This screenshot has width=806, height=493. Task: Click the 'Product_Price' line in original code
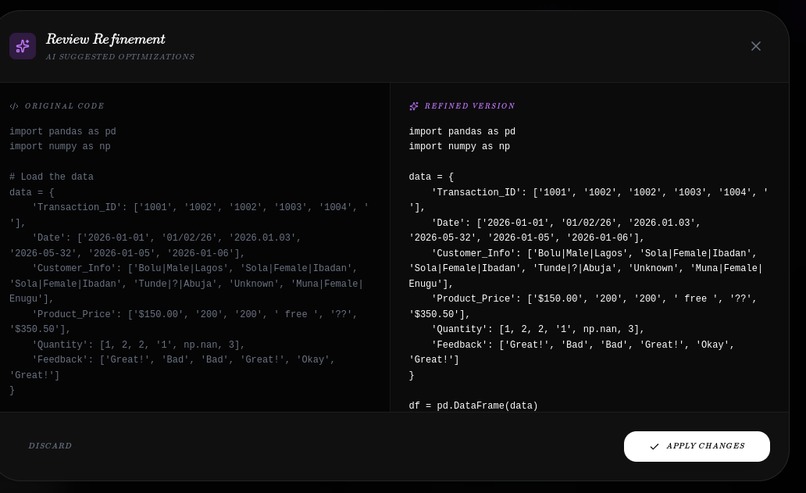pos(194,314)
